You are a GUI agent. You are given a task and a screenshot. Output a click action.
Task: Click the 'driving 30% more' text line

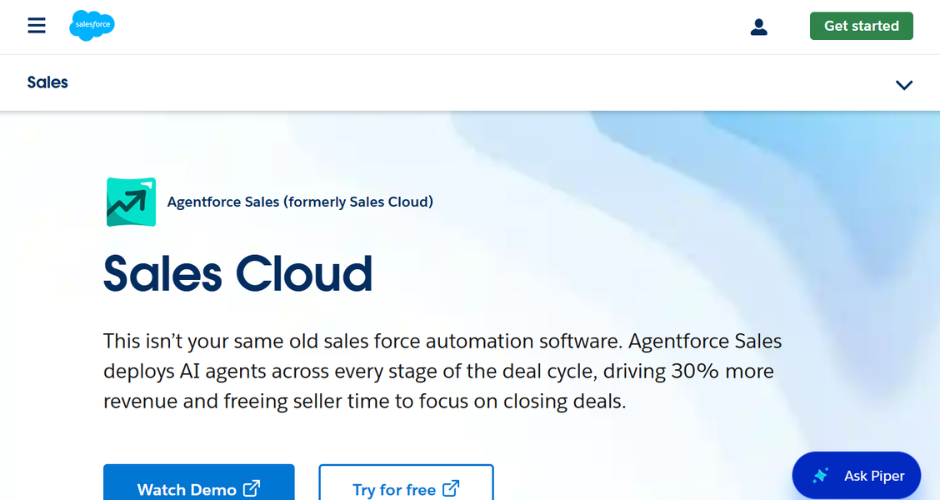click(438, 371)
